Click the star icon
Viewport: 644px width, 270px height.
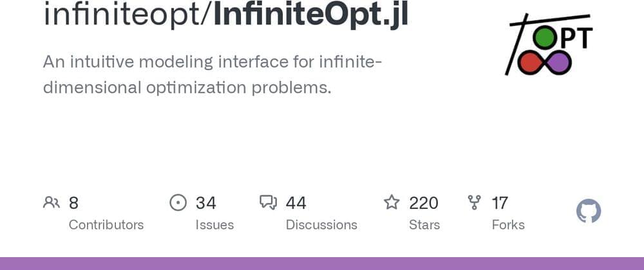pos(392,203)
